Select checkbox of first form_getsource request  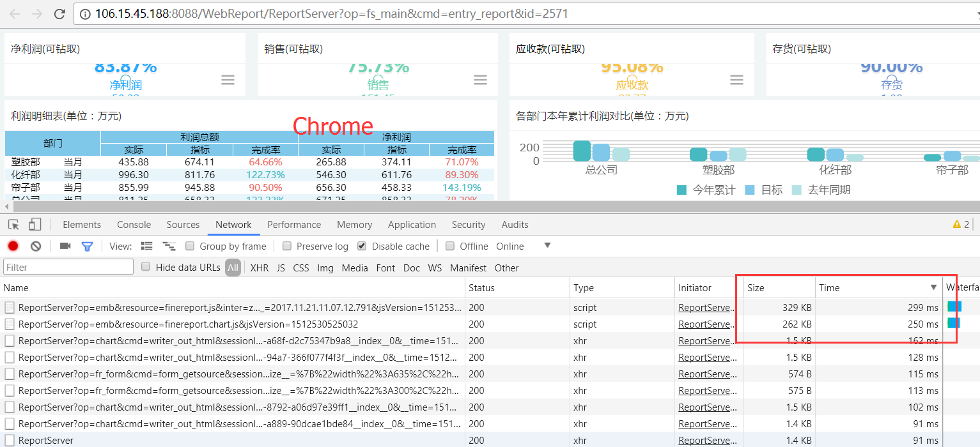[10, 374]
